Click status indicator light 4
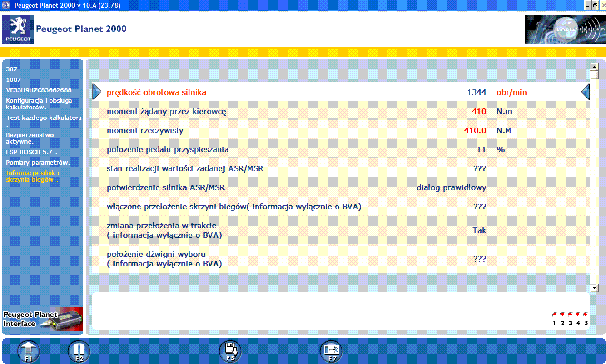This screenshot has height=364, width=606. click(578, 315)
